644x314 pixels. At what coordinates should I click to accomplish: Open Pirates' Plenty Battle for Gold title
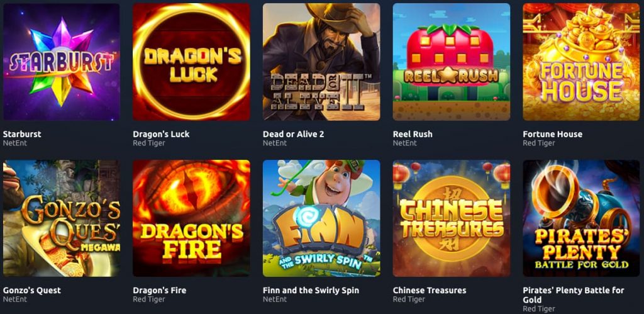tap(574, 295)
